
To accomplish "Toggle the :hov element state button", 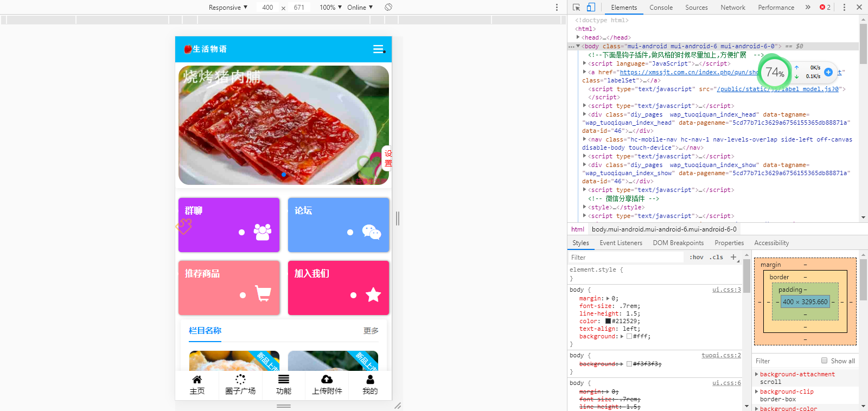I will [696, 258].
